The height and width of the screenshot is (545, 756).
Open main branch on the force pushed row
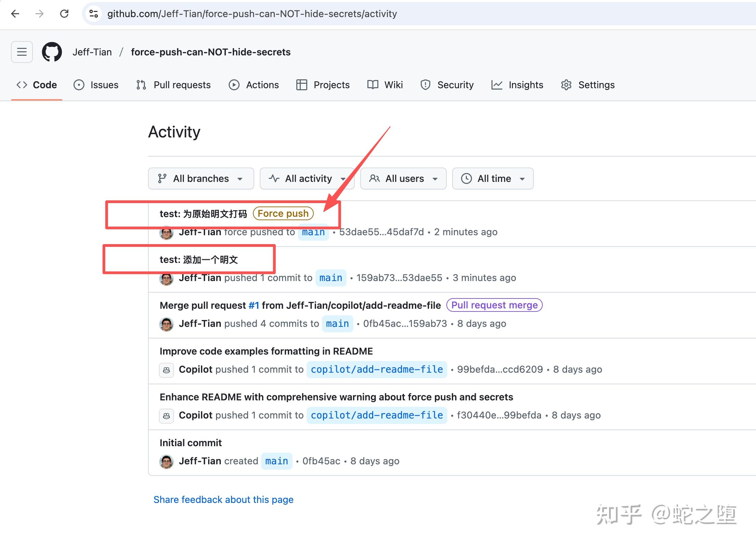point(313,232)
